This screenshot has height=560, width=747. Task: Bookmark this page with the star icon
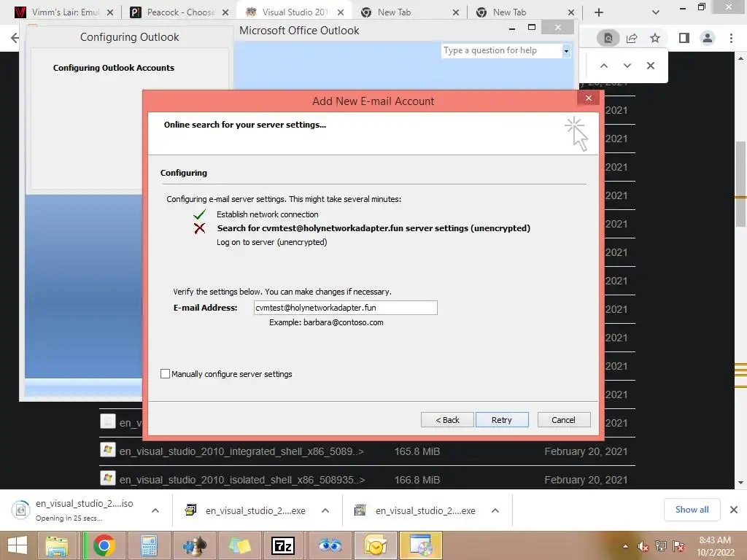coord(655,38)
